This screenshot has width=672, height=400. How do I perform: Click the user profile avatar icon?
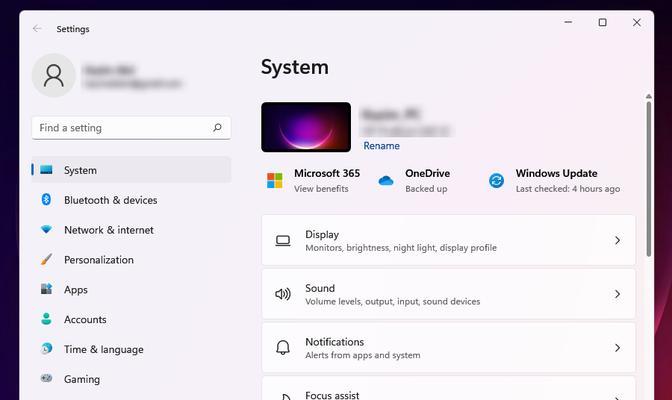pyautogui.click(x=54, y=75)
